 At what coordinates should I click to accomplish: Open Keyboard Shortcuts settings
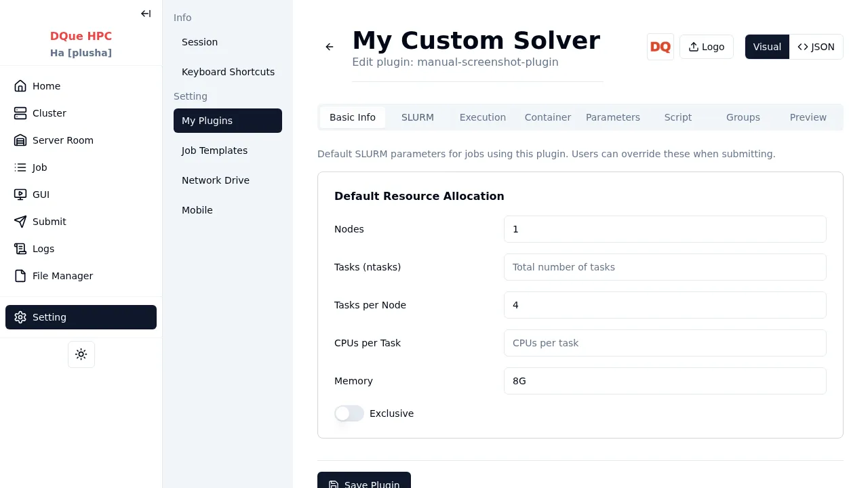coord(228,72)
